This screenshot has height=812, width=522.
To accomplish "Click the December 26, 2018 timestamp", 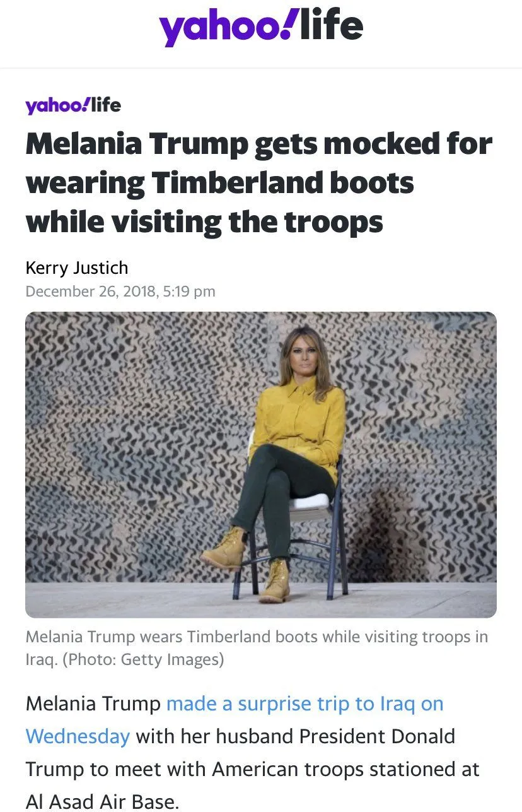I will (x=120, y=291).
